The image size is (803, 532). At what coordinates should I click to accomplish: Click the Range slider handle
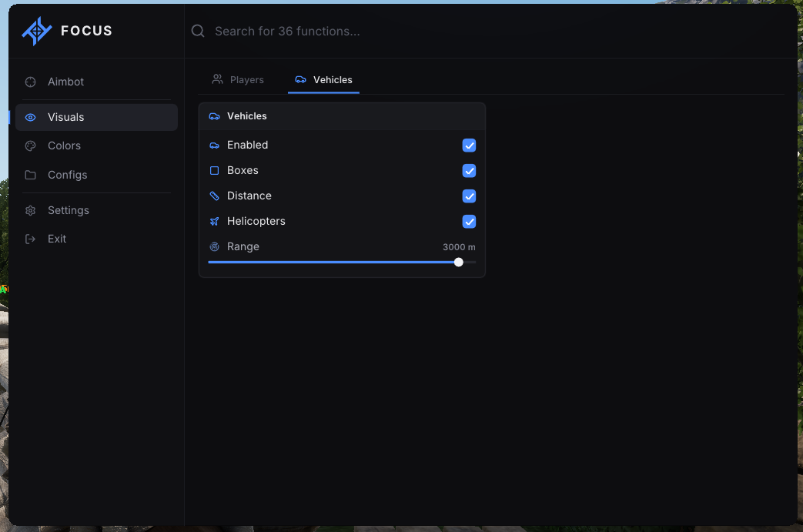(x=458, y=263)
